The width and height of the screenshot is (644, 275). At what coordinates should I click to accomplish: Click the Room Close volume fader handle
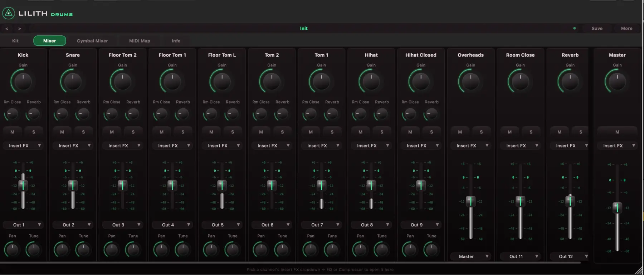520,201
